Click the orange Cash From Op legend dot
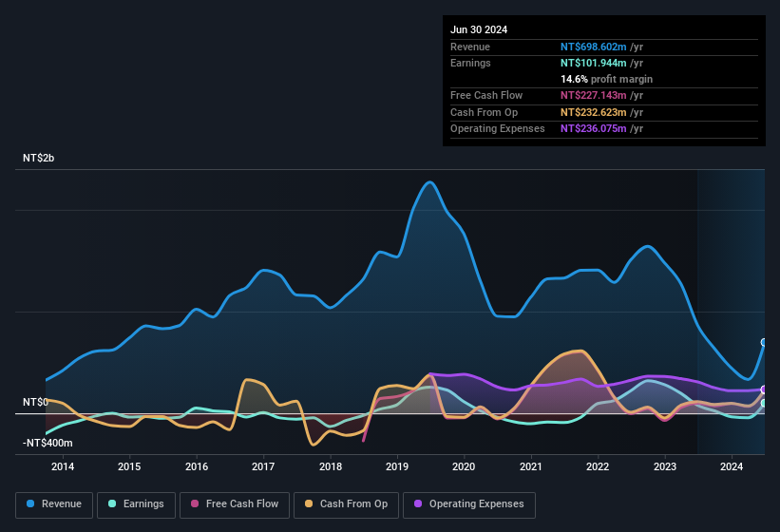The height and width of the screenshot is (532, 780). pyautogui.click(x=309, y=503)
